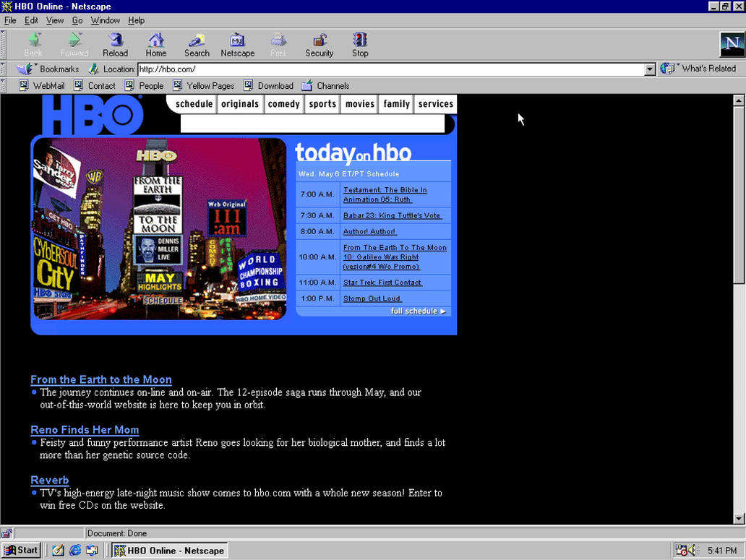Click the full schedule link
This screenshot has width=746, height=560.
point(412,311)
